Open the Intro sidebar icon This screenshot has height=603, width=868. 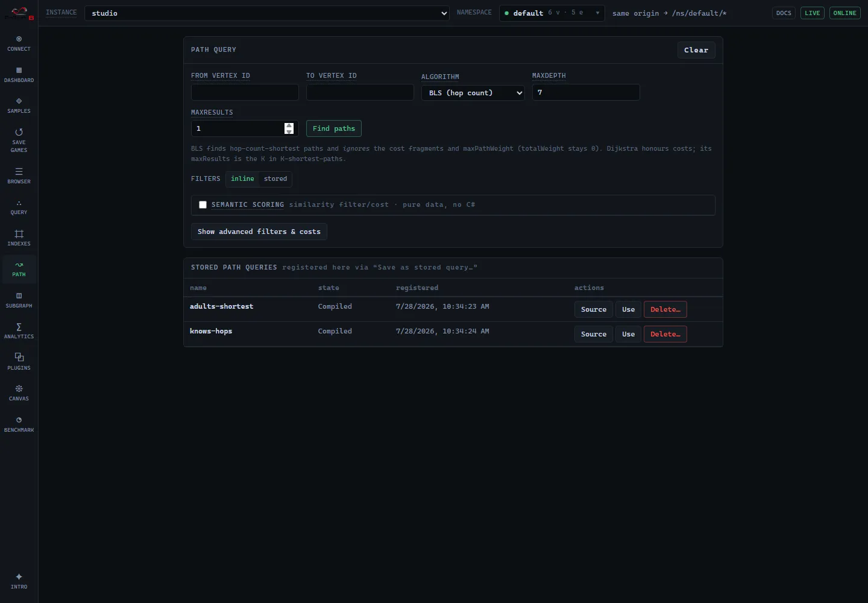point(19,581)
